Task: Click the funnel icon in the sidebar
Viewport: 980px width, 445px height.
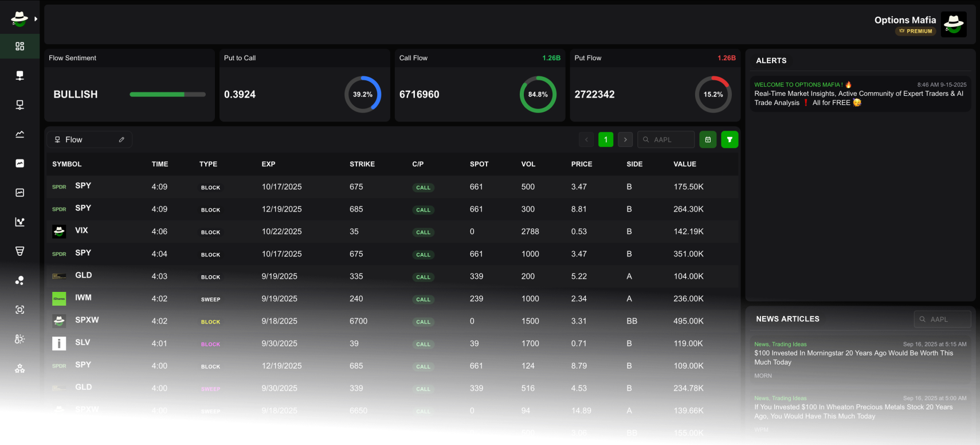Action: coord(19,251)
